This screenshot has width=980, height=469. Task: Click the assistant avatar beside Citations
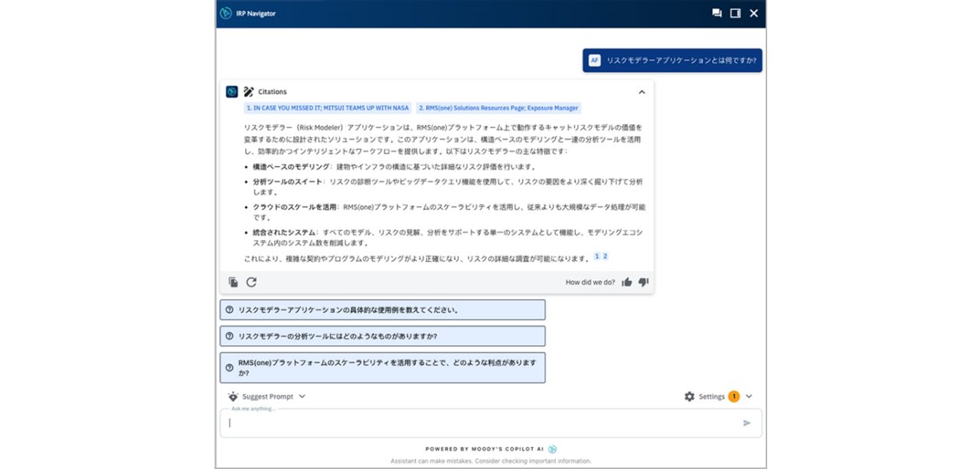pyautogui.click(x=232, y=92)
